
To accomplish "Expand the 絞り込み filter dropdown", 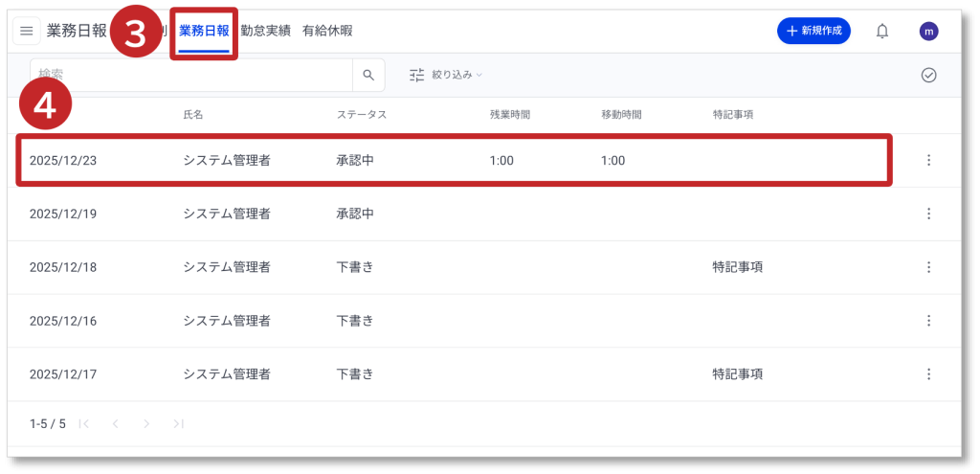I will pos(446,75).
